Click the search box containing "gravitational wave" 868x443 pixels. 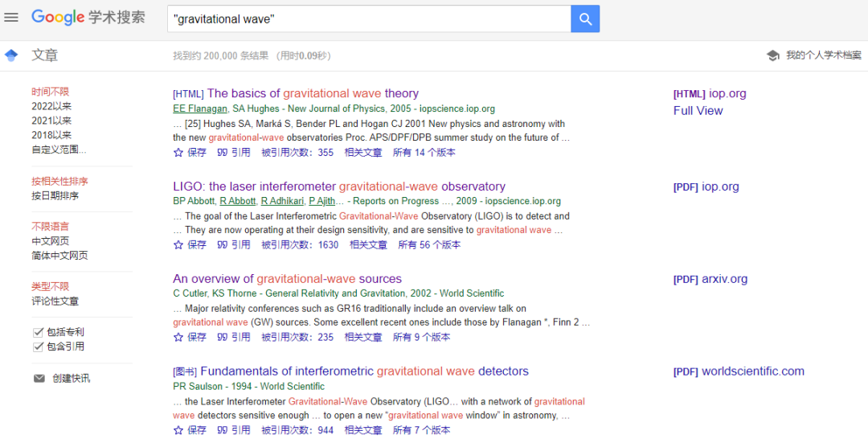coord(369,18)
